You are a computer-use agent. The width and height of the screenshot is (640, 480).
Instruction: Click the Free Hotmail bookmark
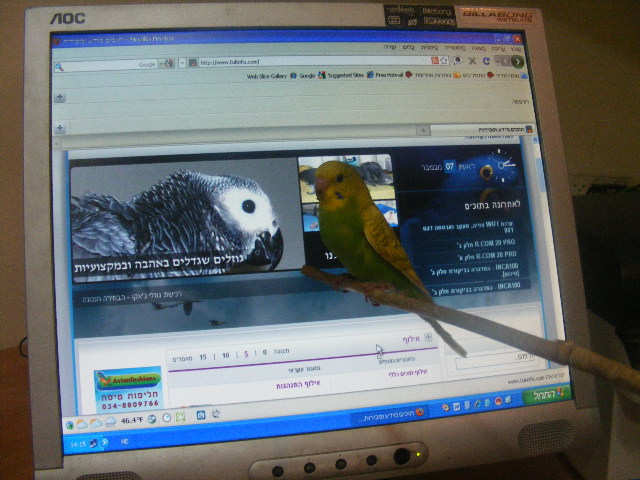pos(390,75)
